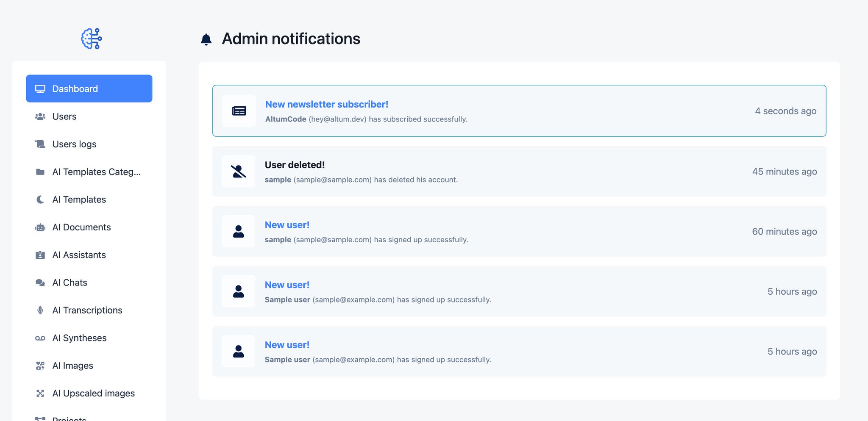This screenshot has height=421, width=868.
Task: Open the AI Templates Categories folder icon
Action: click(40, 172)
